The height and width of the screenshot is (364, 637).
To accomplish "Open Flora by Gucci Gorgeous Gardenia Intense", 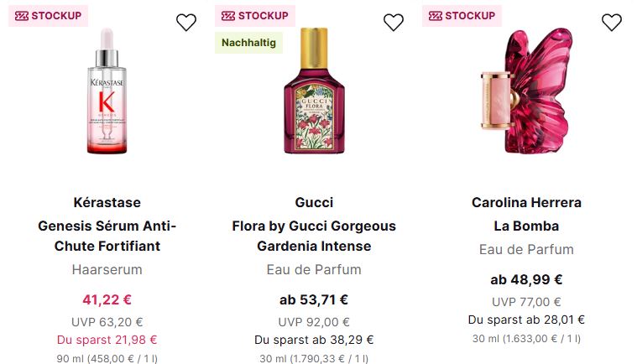I will pos(314,236).
